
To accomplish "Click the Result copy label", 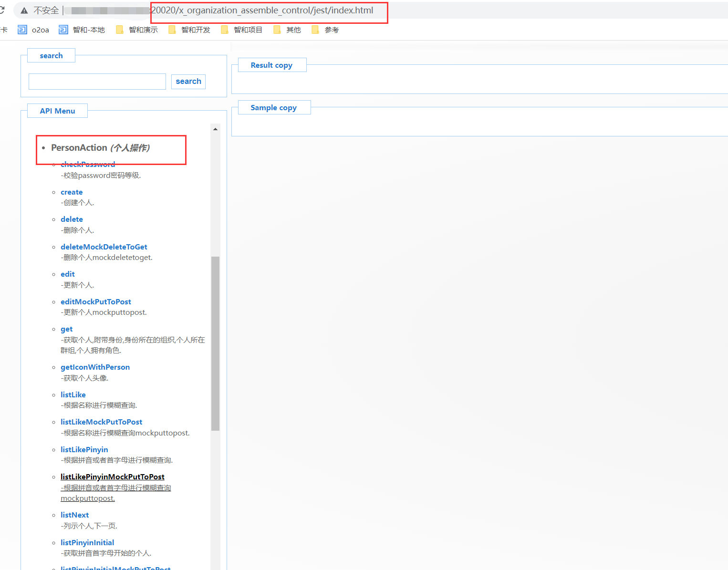I will point(271,65).
